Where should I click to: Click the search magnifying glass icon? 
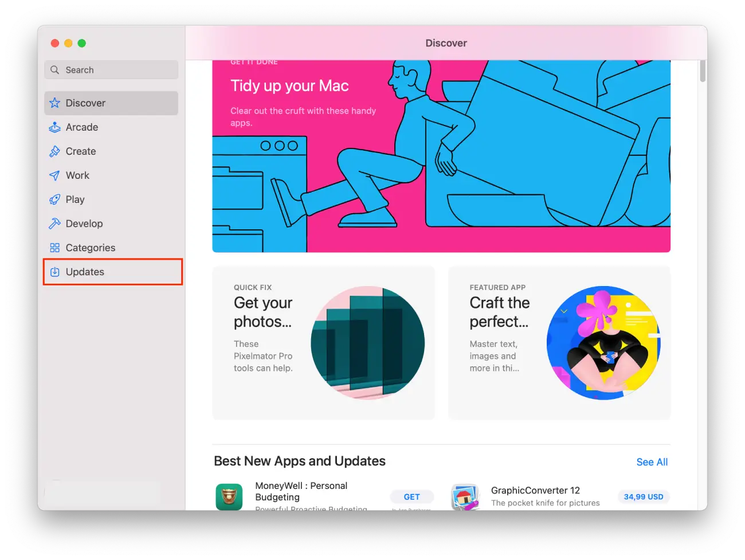pos(55,70)
